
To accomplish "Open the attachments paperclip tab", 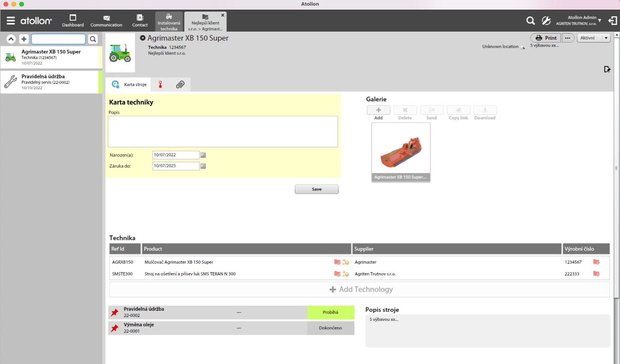I will click(180, 84).
